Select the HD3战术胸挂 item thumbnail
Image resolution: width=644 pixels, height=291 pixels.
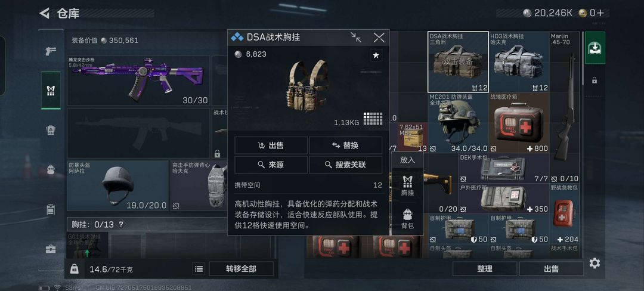click(519, 62)
